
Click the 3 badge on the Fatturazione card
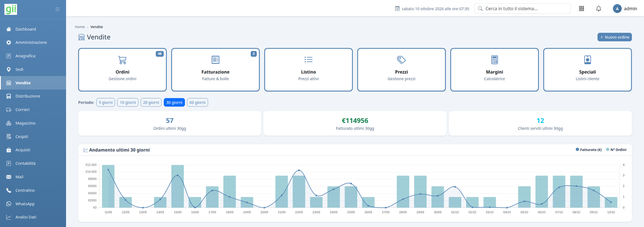pos(254,54)
